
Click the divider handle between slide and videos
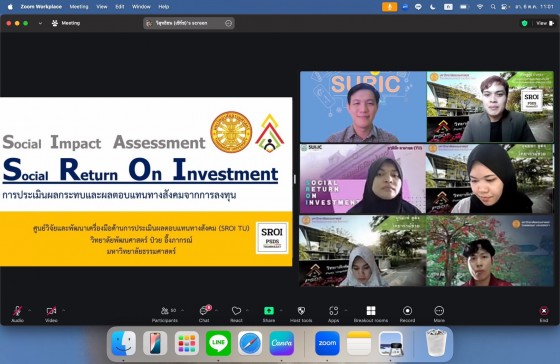[x=295, y=179]
